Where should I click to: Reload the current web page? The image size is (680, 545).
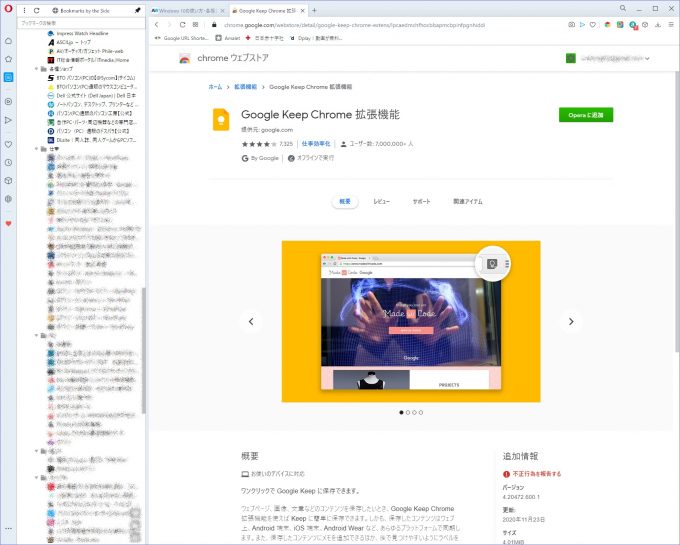coord(183,25)
